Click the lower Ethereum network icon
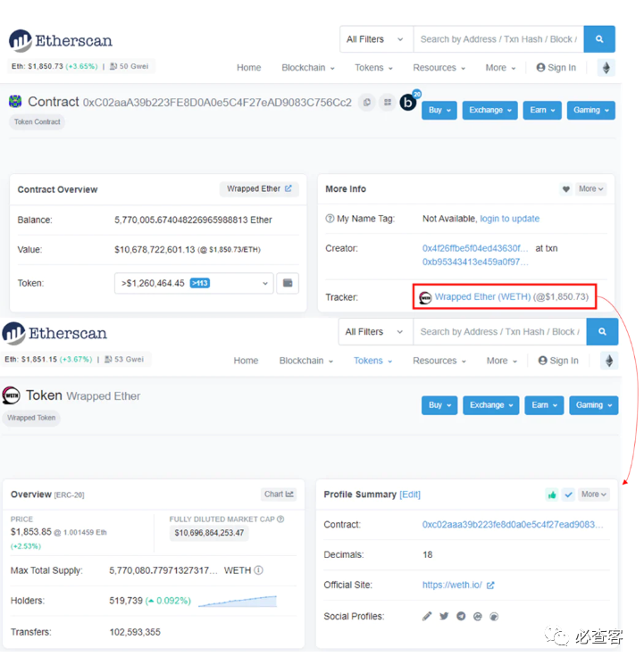644x665 pixels. [609, 361]
